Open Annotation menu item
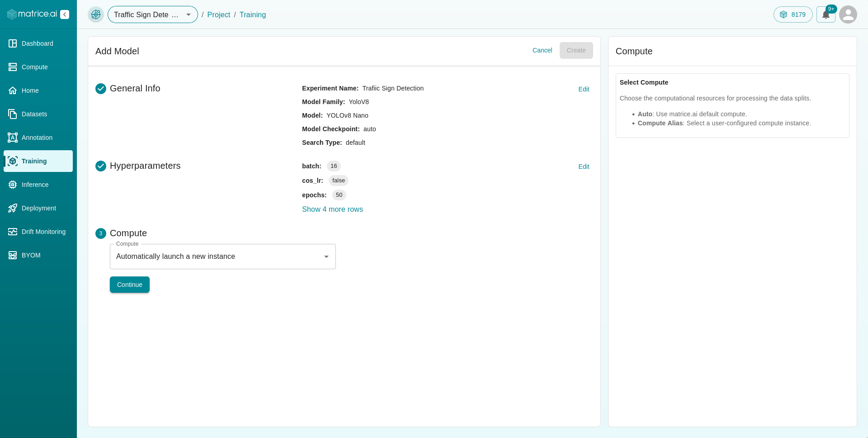868x438 pixels. pyautogui.click(x=38, y=138)
